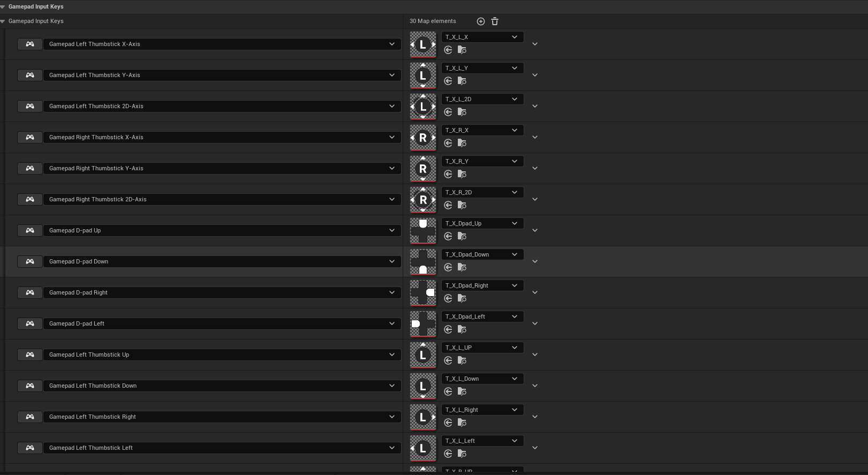868x475 pixels.
Task: Open the T_X_L_2D texture asset dropdown
Action: click(482, 99)
